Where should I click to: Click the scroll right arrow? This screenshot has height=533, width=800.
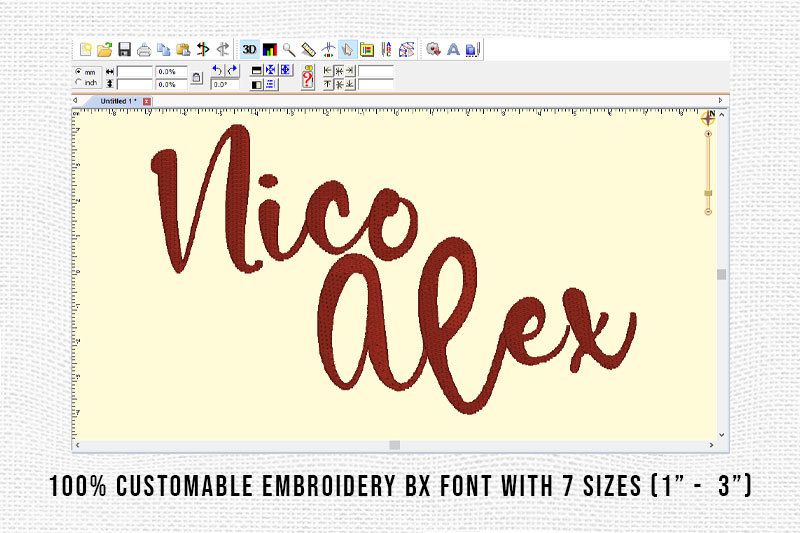(712, 445)
